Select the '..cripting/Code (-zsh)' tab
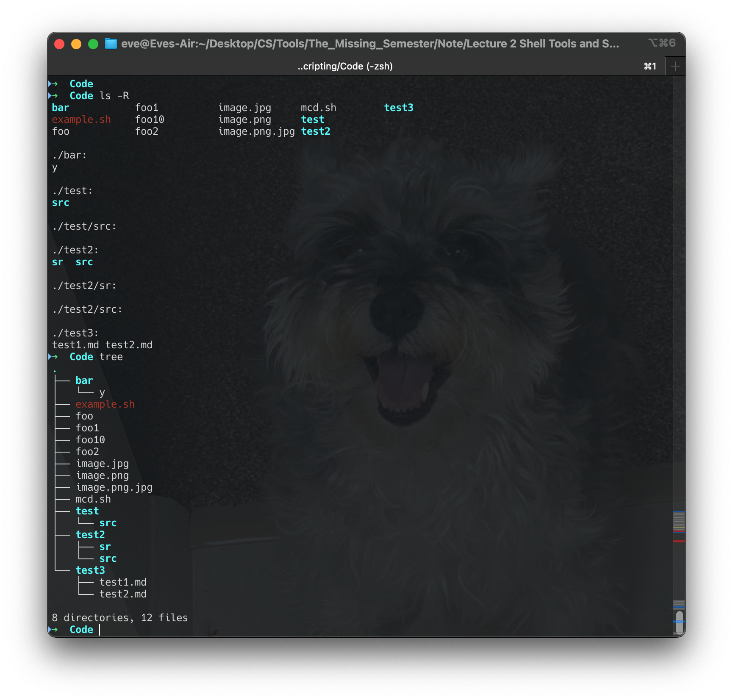Image resolution: width=733 pixels, height=700 pixels. coord(345,66)
